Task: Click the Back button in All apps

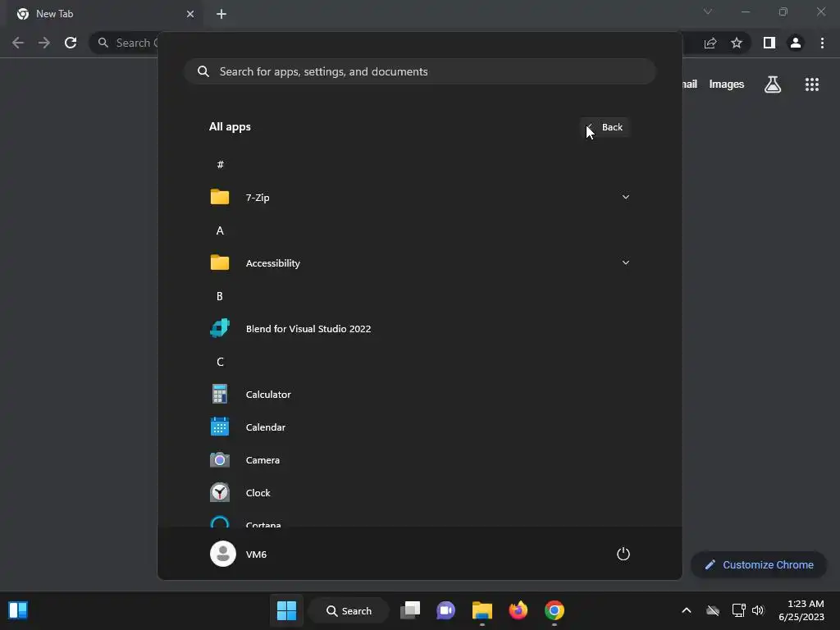Action: click(605, 127)
